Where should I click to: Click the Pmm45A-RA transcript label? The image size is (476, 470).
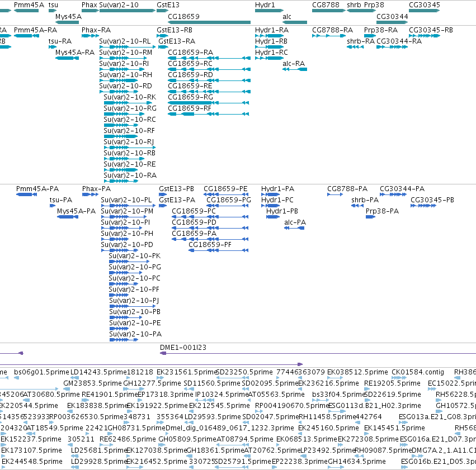pyautogui.click(x=35, y=30)
